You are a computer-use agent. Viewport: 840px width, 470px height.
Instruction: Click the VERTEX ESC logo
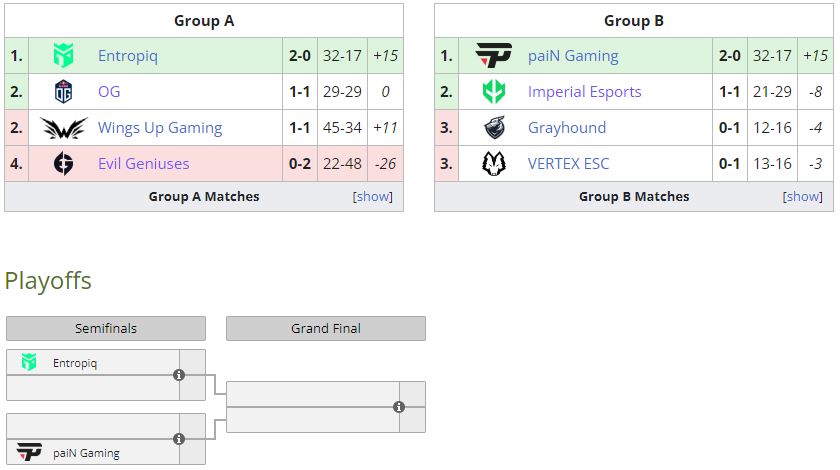[x=493, y=164]
